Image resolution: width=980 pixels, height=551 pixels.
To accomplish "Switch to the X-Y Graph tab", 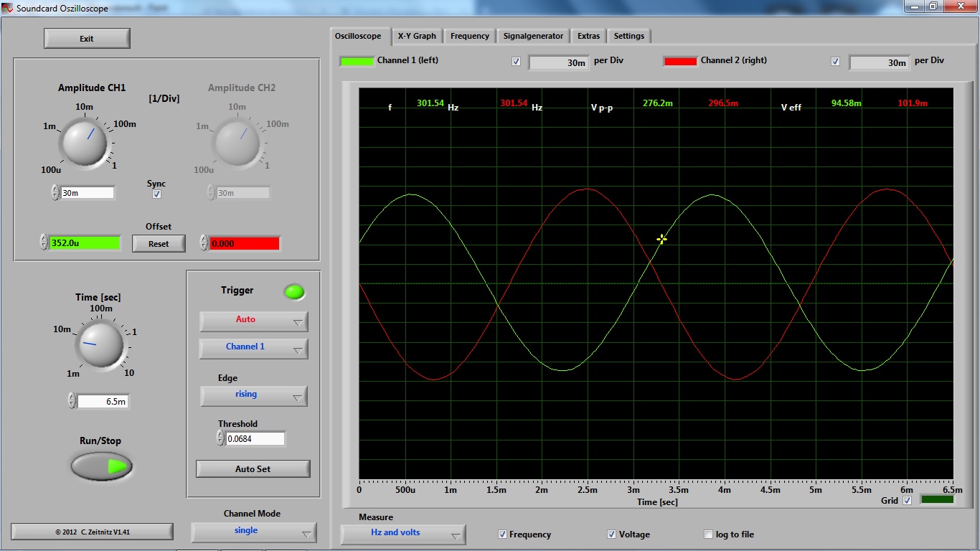I will click(x=417, y=36).
